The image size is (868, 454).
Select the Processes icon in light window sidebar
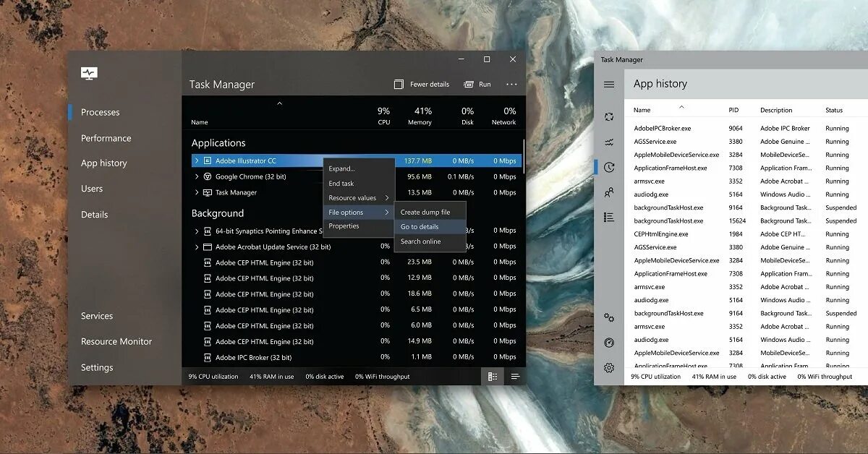tap(609, 117)
